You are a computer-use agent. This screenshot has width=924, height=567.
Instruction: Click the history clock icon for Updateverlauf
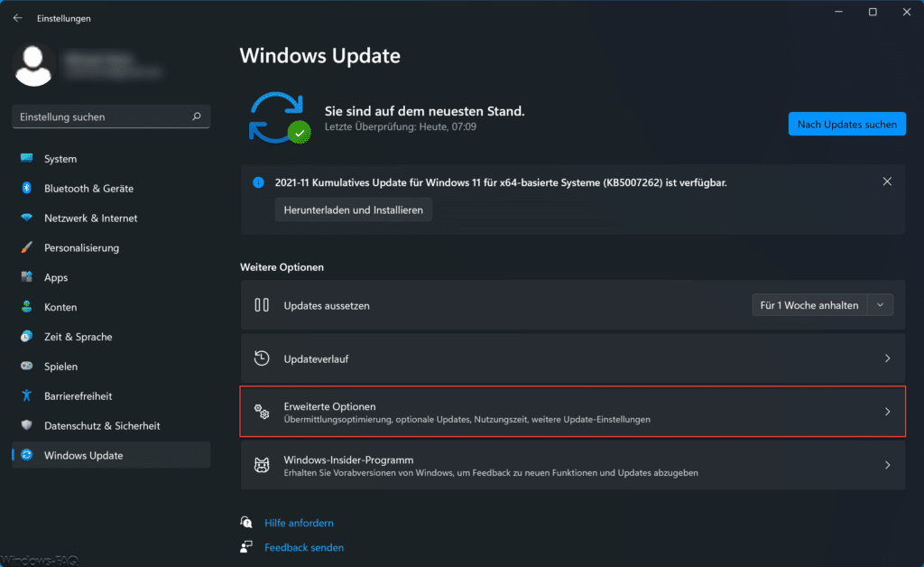[x=262, y=358]
